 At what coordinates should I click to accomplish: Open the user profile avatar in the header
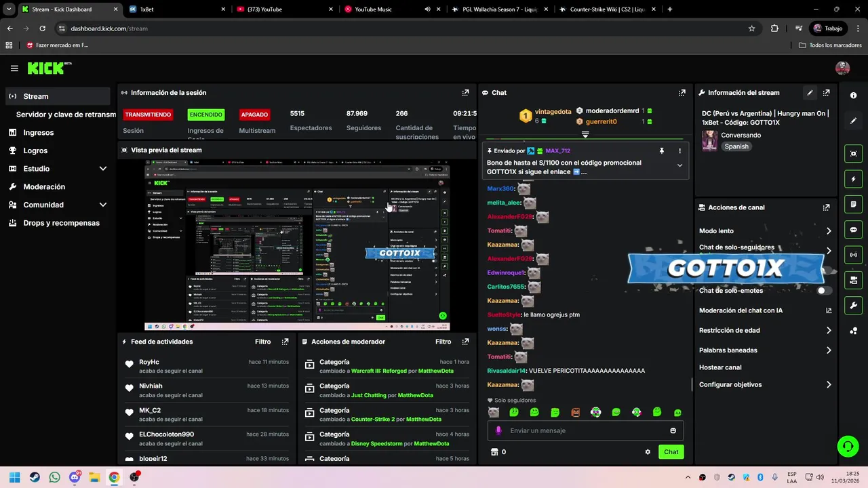(x=843, y=68)
